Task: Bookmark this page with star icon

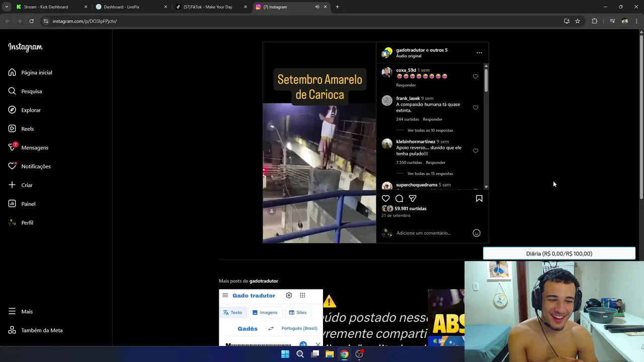Action: [578, 21]
